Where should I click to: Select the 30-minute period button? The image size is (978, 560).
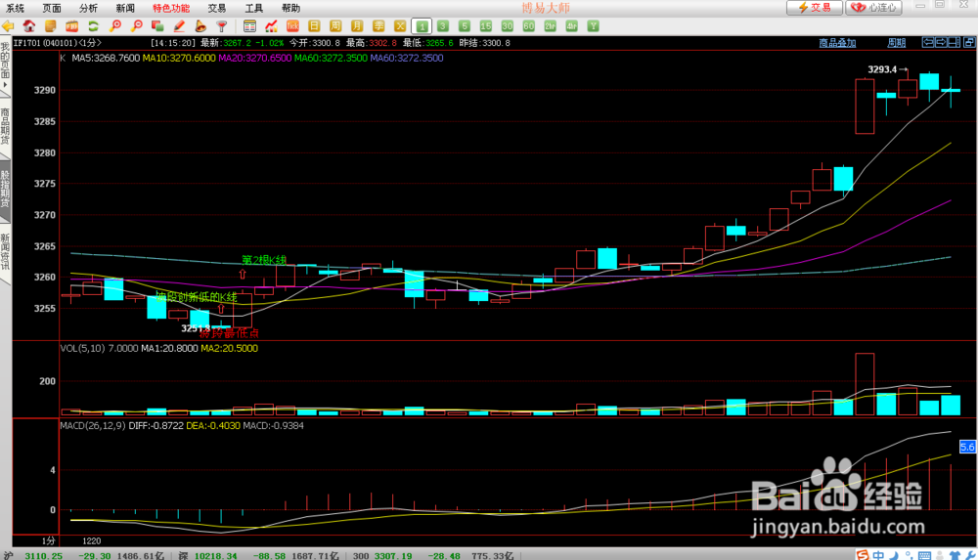click(x=507, y=26)
